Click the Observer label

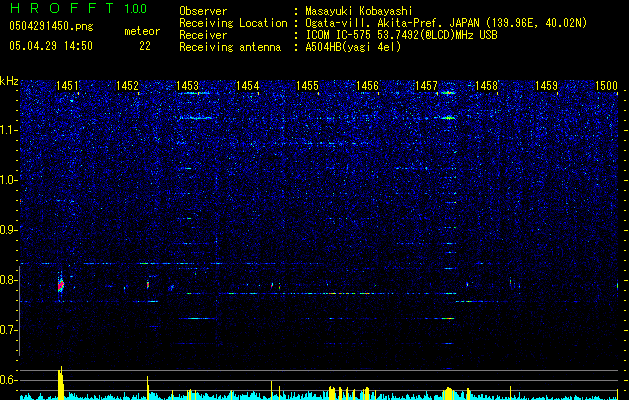203,11
